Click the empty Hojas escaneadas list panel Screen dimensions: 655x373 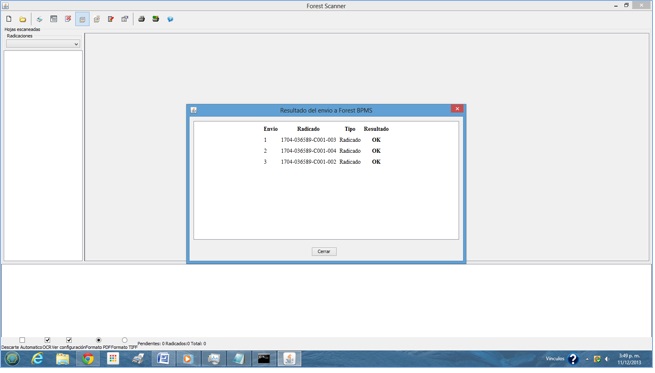pyautogui.click(x=43, y=156)
